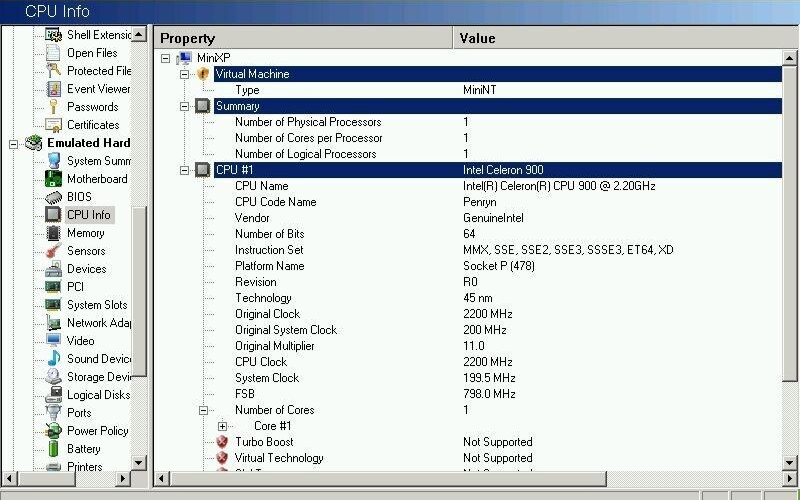Click property list scroll up arrow

click(x=790, y=58)
